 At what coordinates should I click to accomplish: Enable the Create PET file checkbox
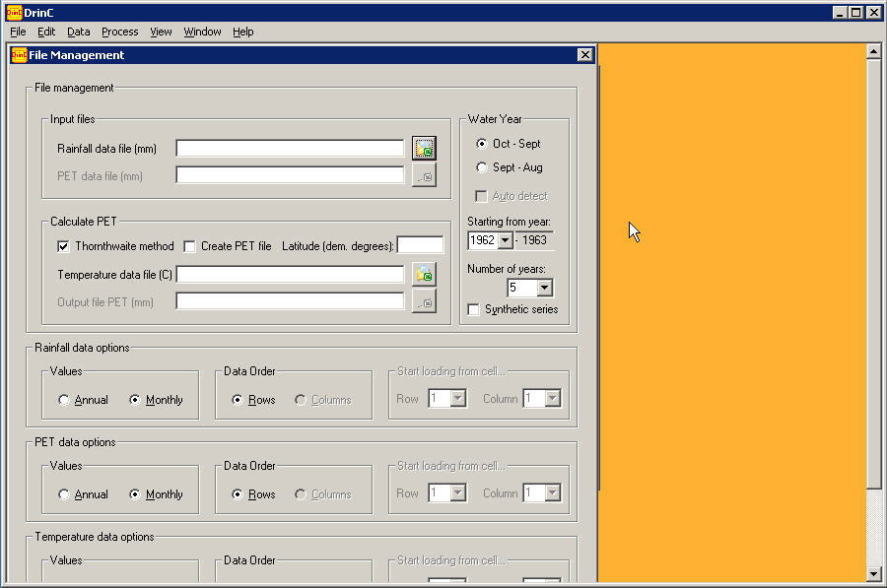[x=190, y=246]
